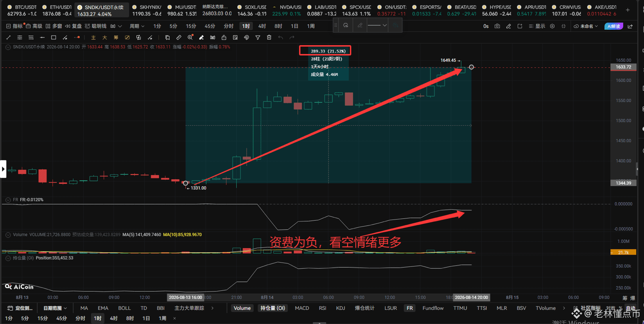Open the 日期范围 date range dropdown
Image resolution: width=644 pixels, height=324 pixels.
55,308
